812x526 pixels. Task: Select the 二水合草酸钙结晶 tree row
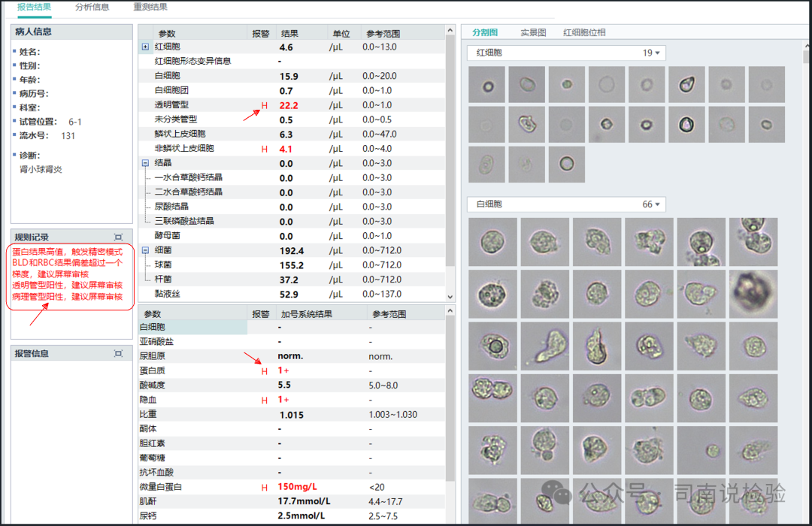291,192
